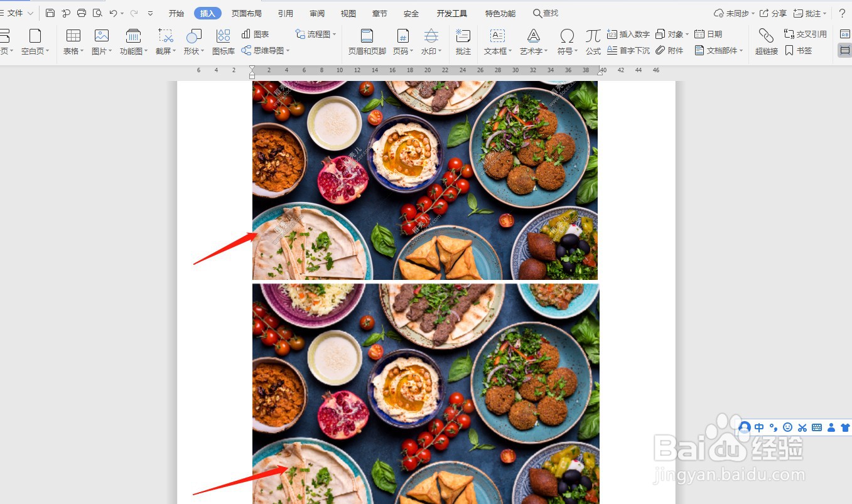Viewport: 852px width, 504px height.
Task: Open Help with the question mark icon
Action: click(x=842, y=13)
